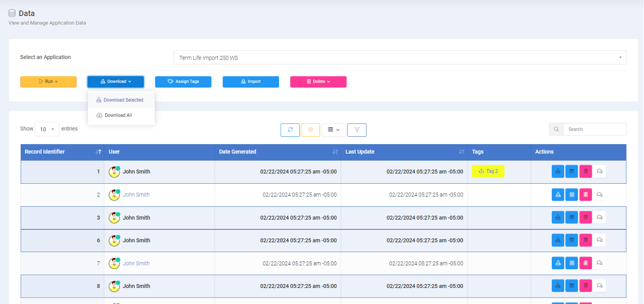Click John Smith's avatar in record 1
The height and width of the screenshot is (304, 644).
click(x=114, y=172)
